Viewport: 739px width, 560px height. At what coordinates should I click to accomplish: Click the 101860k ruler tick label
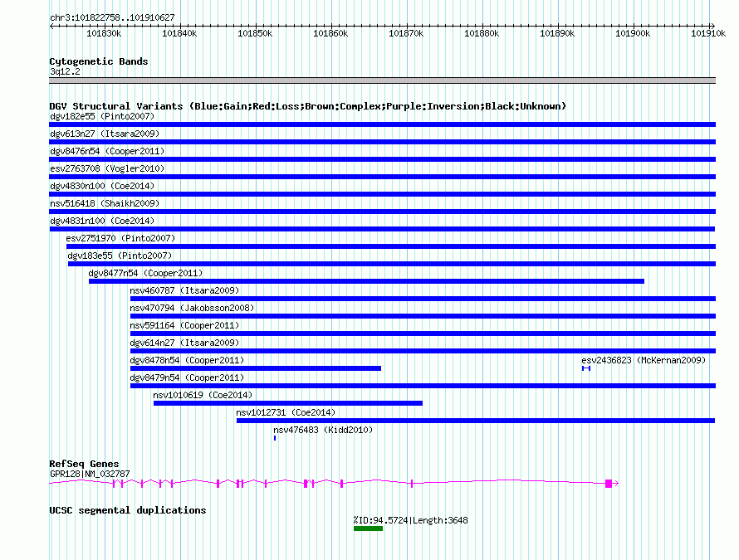point(330,33)
